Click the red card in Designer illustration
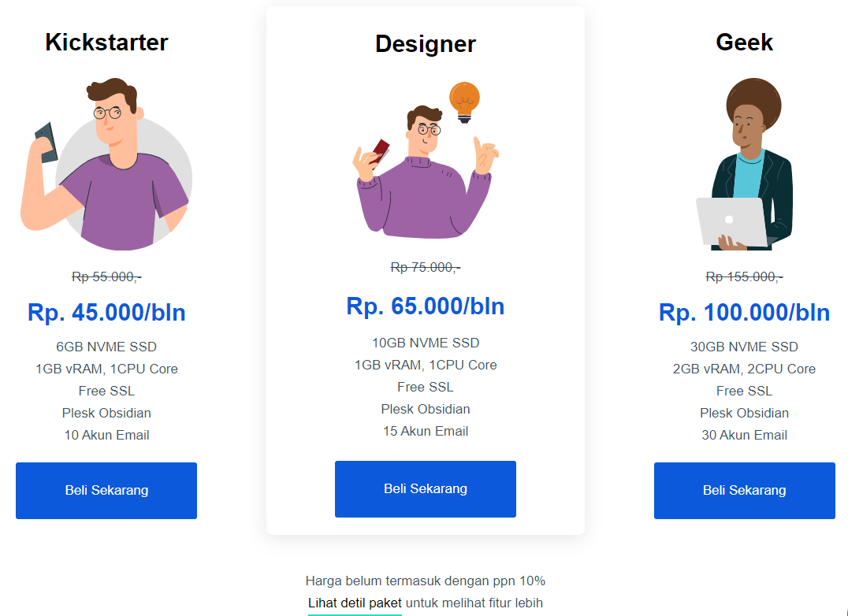 pos(380,150)
